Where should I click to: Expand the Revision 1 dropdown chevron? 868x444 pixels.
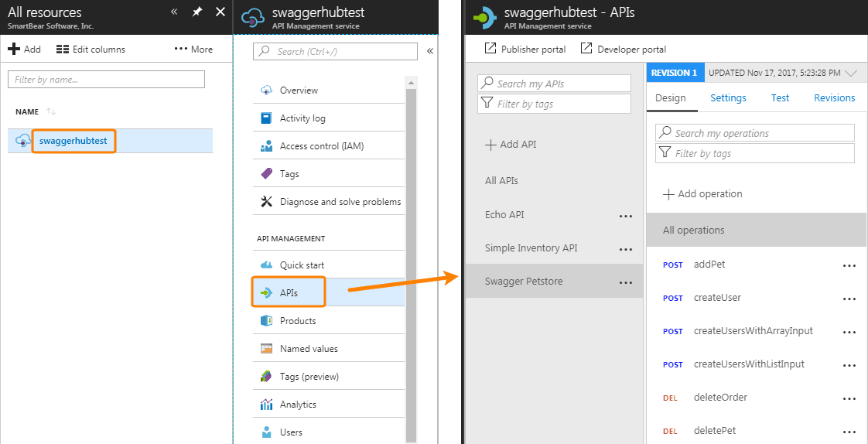851,73
